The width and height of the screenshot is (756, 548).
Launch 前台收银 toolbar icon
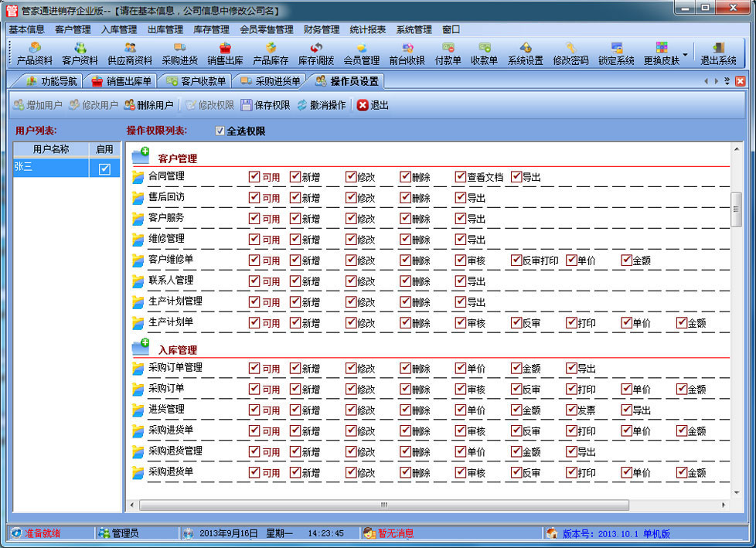point(407,53)
